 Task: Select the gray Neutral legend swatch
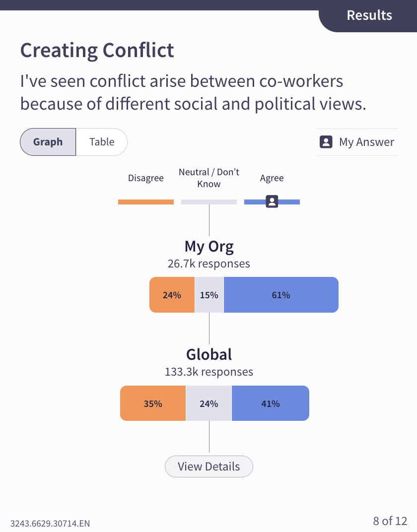click(x=209, y=202)
